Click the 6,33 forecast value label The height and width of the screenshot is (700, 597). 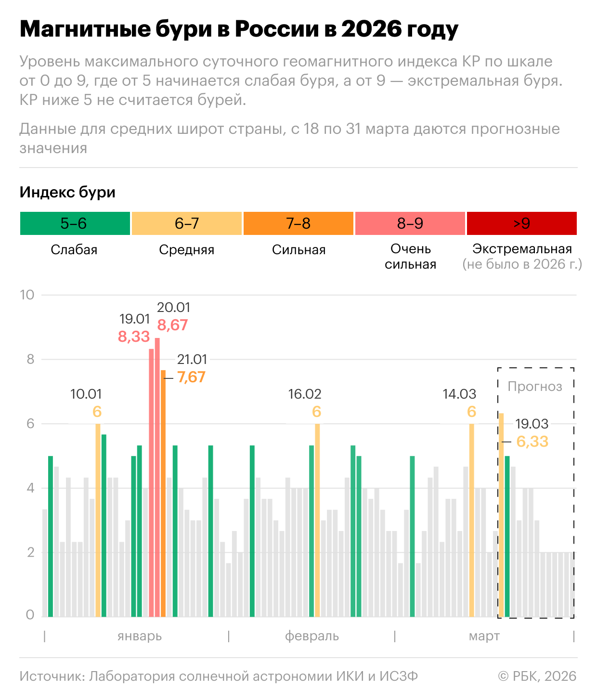[x=532, y=441]
